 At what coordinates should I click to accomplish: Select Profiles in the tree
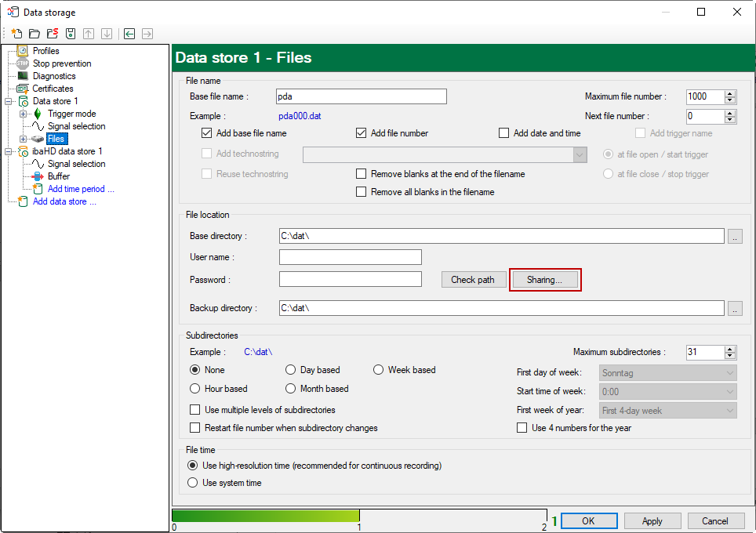(45, 51)
